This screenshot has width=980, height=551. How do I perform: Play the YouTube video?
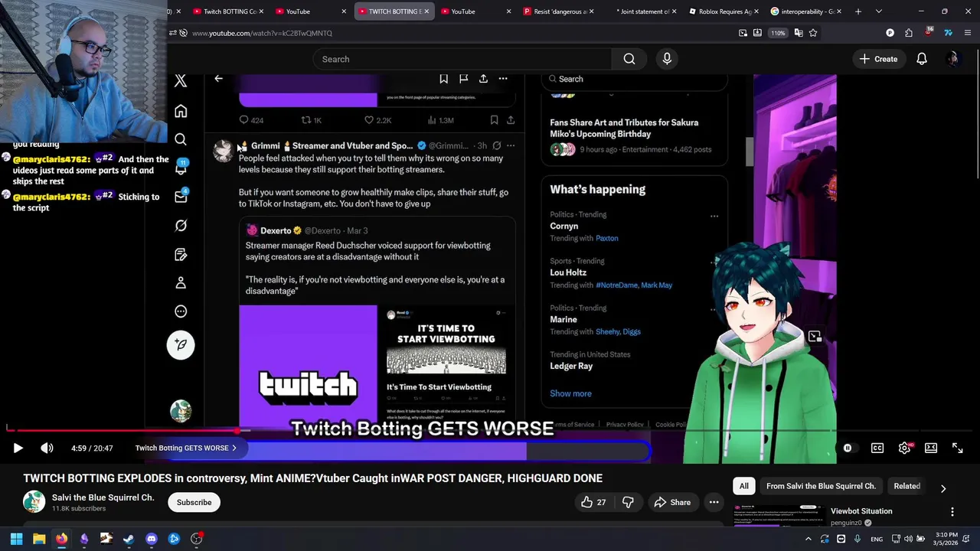(18, 448)
